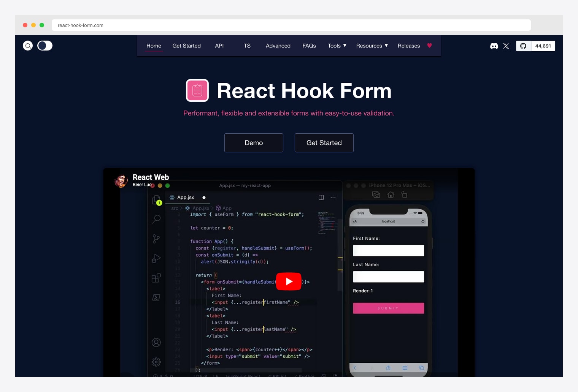Viewport: 578px width, 392px height.
Task: Click the editor more actions ellipsis icon
Action: [x=333, y=198]
